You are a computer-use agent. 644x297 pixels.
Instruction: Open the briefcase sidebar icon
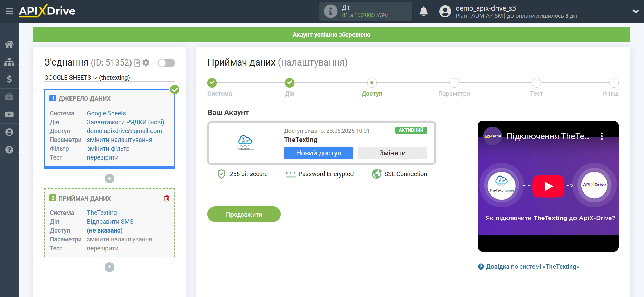[9, 97]
